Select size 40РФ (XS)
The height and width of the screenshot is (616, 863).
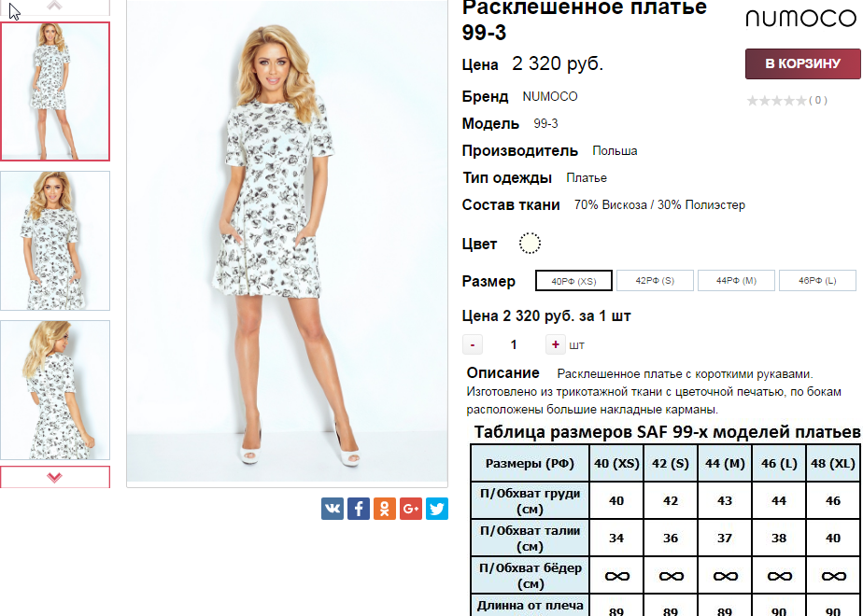pyautogui.click(x=573, y=281)
